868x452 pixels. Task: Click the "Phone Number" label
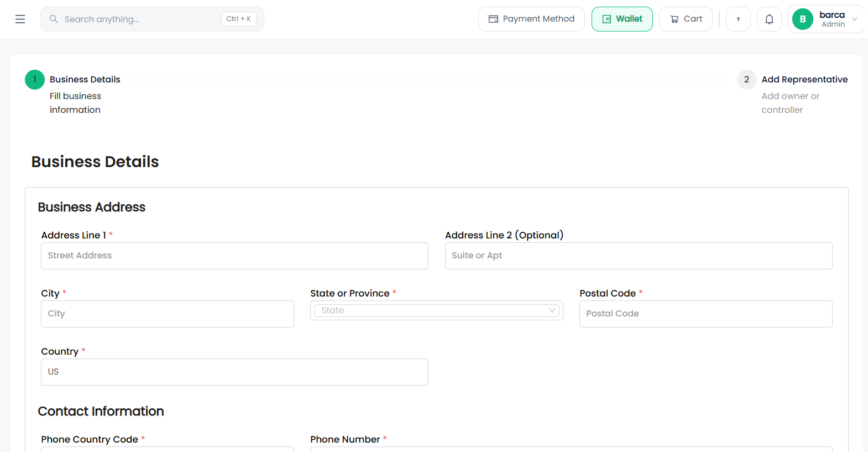tap(345, 439)
